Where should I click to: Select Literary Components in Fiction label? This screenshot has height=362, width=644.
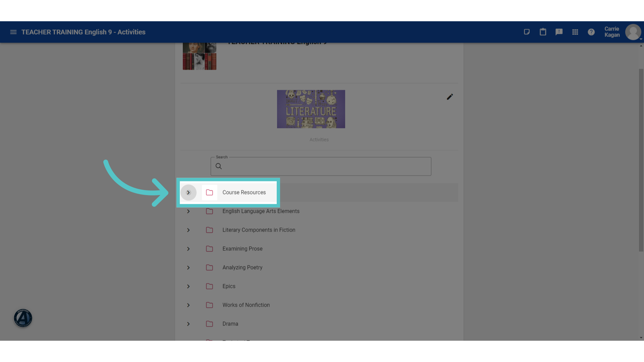point(259,230)
